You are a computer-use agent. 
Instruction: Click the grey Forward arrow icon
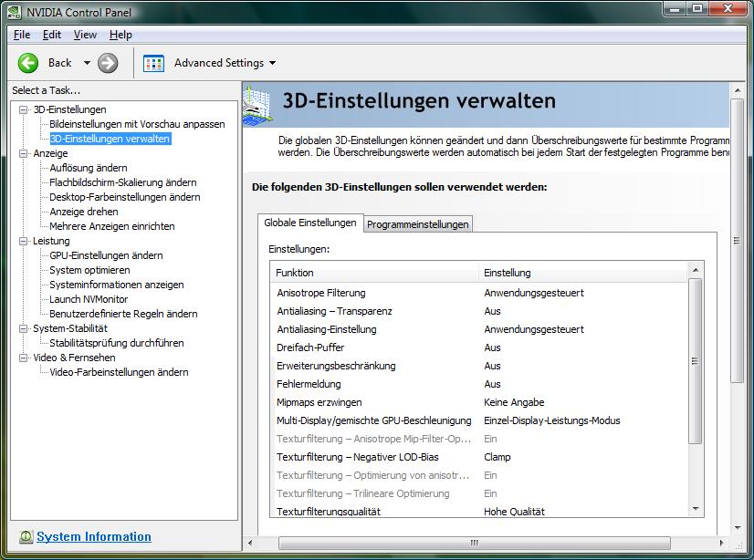(x=108, y=63)
